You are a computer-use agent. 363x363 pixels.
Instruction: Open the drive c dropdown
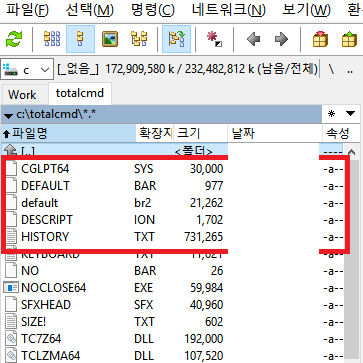coord(27,70)
